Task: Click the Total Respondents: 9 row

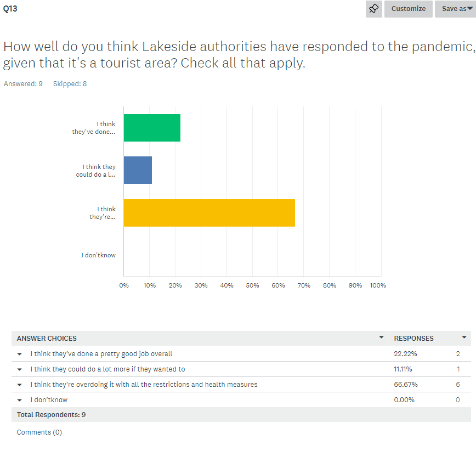Action: click(x=52, y=415)
